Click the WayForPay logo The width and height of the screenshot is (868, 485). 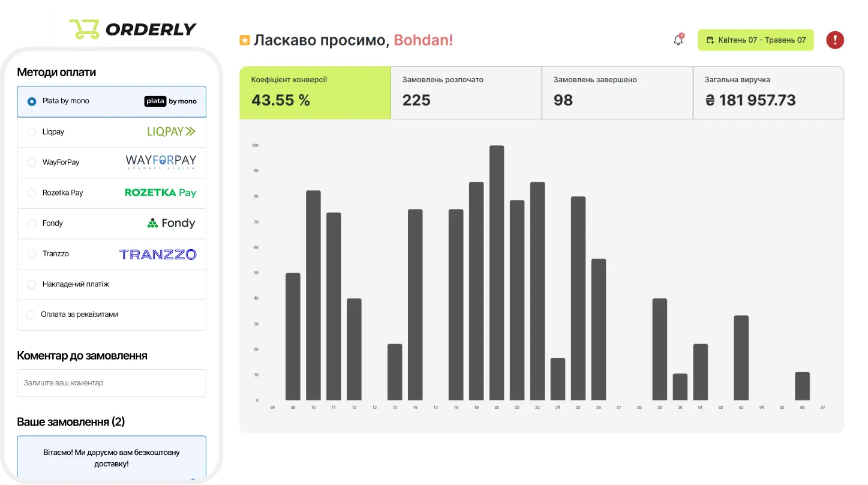[161, 162]
